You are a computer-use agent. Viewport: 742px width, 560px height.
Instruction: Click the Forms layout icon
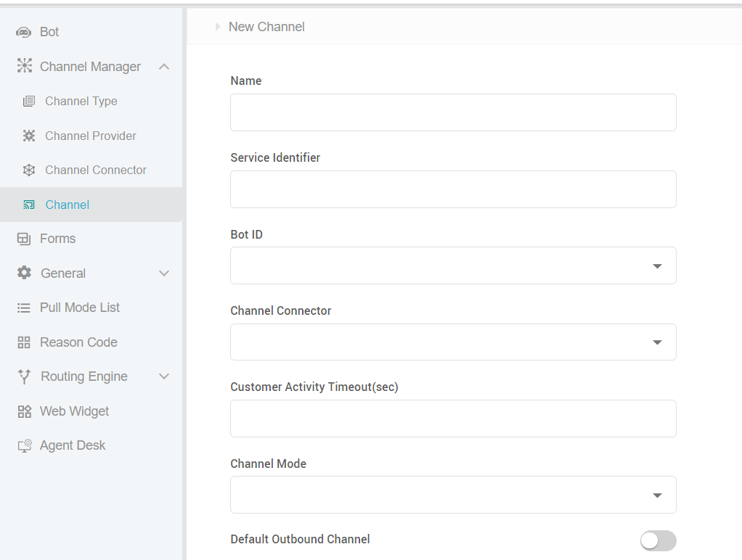coord(24,239)
